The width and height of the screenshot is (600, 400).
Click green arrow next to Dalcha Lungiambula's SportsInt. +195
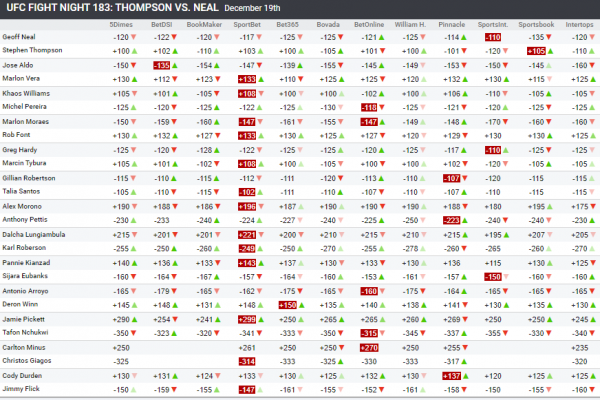tap(506, 235)
